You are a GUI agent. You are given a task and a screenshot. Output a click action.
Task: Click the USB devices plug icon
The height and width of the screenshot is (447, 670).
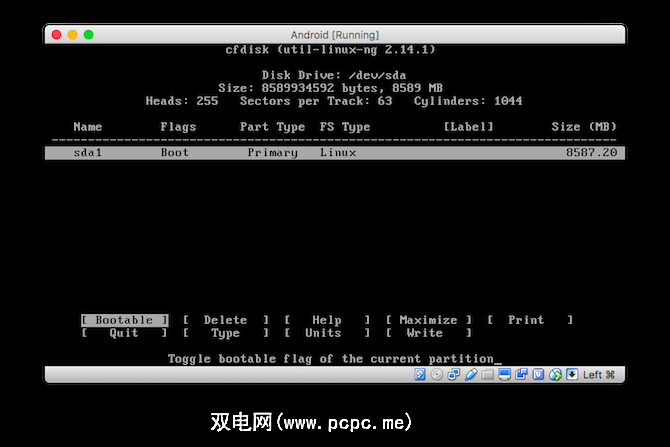pyautogui.click(x=471, y=375)
